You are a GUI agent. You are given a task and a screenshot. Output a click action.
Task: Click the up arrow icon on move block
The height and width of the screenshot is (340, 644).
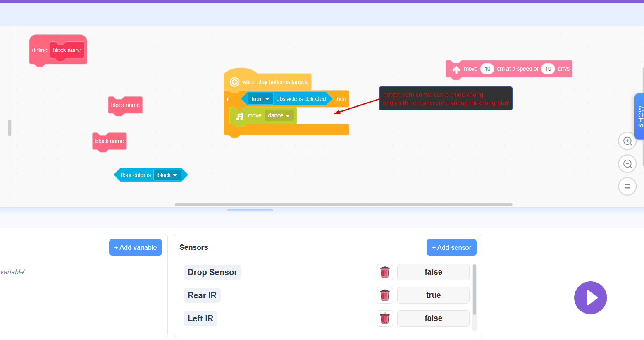click(x=456, y=69)
